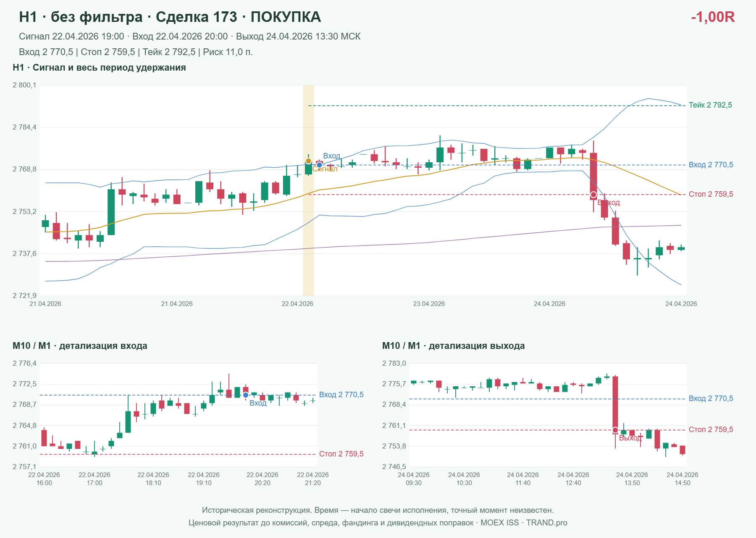Click the Историческая реконструкция disclaimer line

(378, 510)
